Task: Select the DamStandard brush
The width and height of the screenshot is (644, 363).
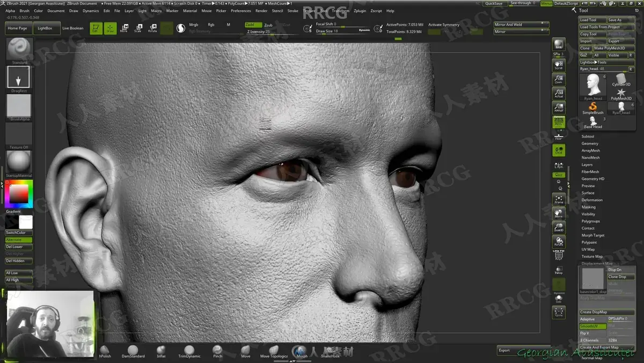Action: tap(133, 352)
